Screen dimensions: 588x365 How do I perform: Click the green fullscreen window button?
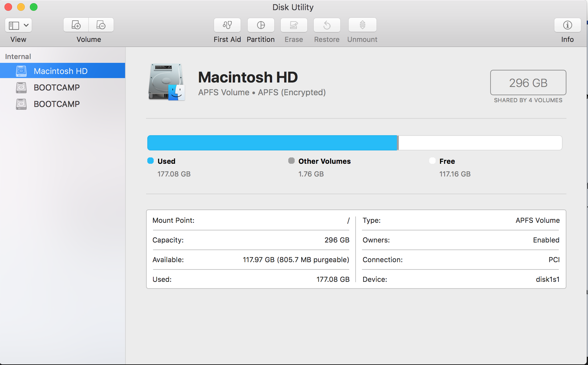click(34, 7)
